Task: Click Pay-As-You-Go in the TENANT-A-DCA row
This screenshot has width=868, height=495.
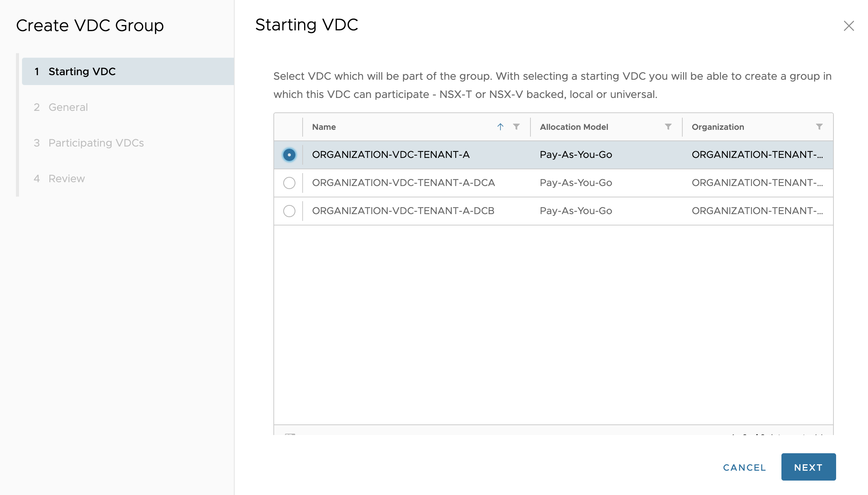Action: tap(576, 183)
